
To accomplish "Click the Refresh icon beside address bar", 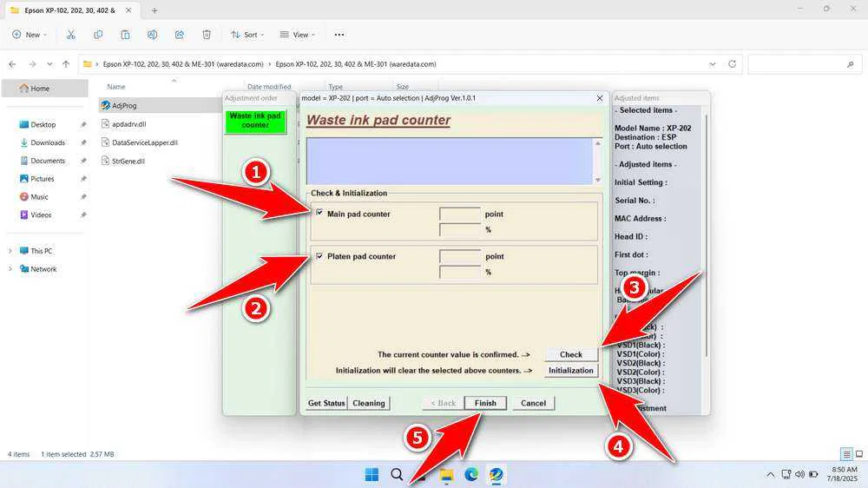I will click(x=733, y=64).
